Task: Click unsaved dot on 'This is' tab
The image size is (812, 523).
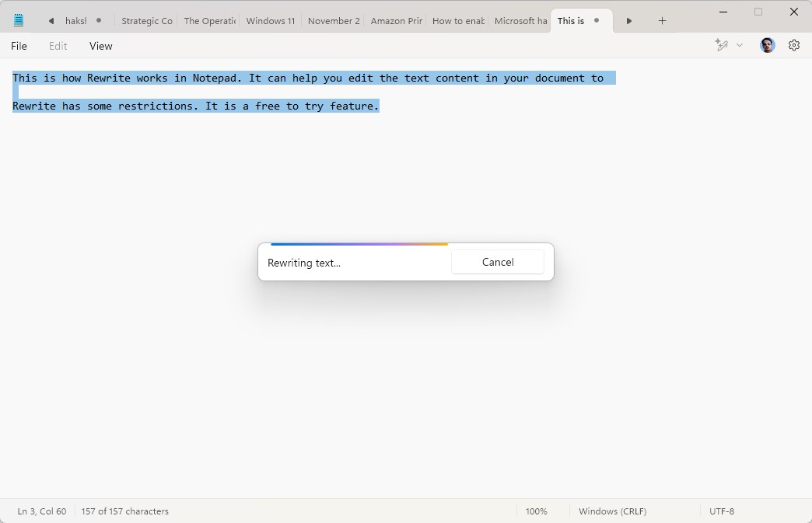Action: (597, 21)
